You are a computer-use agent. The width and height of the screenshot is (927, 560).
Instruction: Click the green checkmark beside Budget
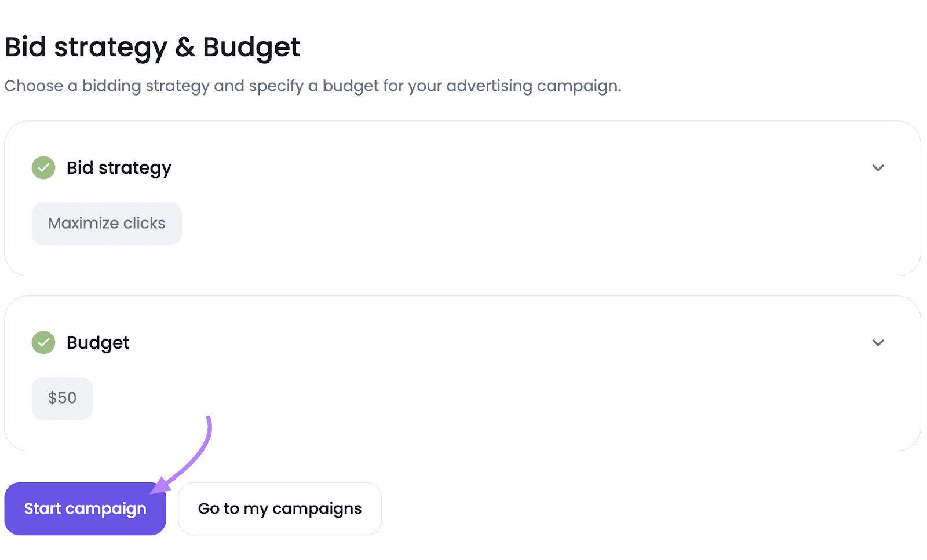43,342
